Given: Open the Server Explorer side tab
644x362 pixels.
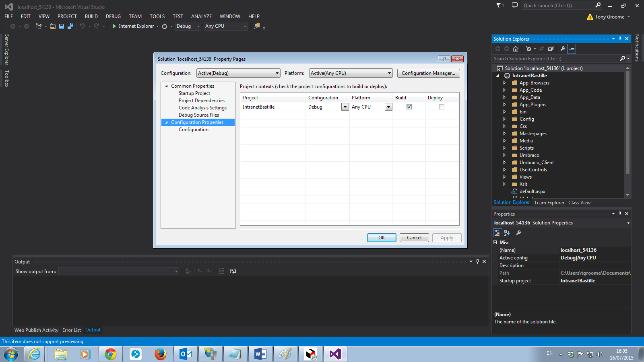Looking at the screenshot, I should click(6, 49).
